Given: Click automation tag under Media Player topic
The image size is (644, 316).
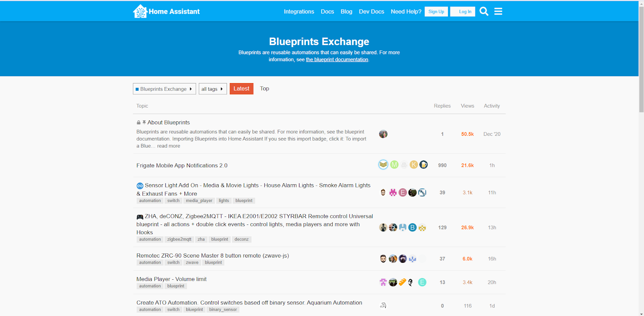Looking at the screenshot, I should pos(150,286).
